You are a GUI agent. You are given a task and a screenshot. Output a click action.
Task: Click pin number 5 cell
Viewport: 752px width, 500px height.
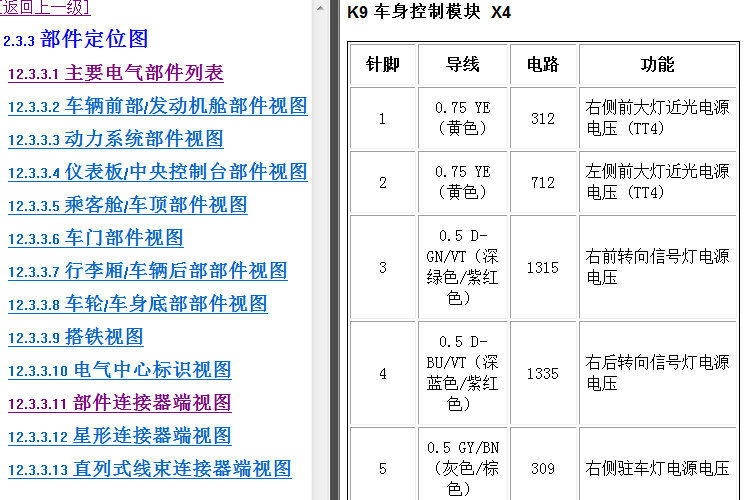click(x=383, y=464)
